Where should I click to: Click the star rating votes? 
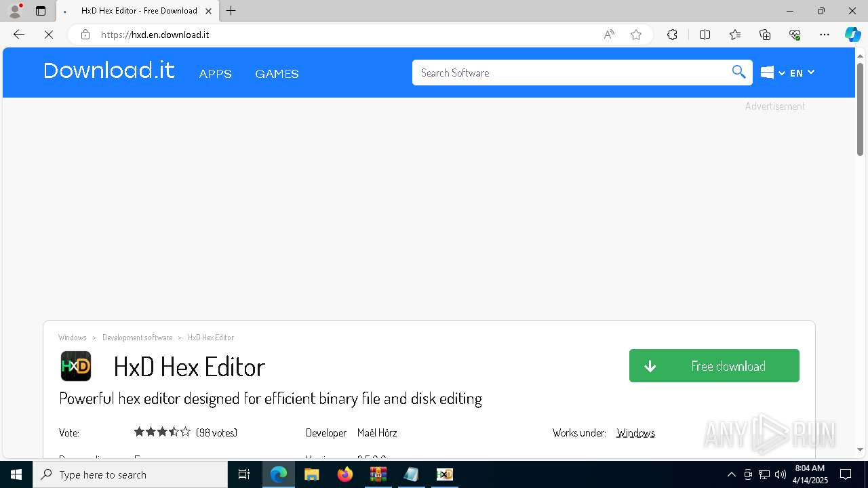point(162,432)
